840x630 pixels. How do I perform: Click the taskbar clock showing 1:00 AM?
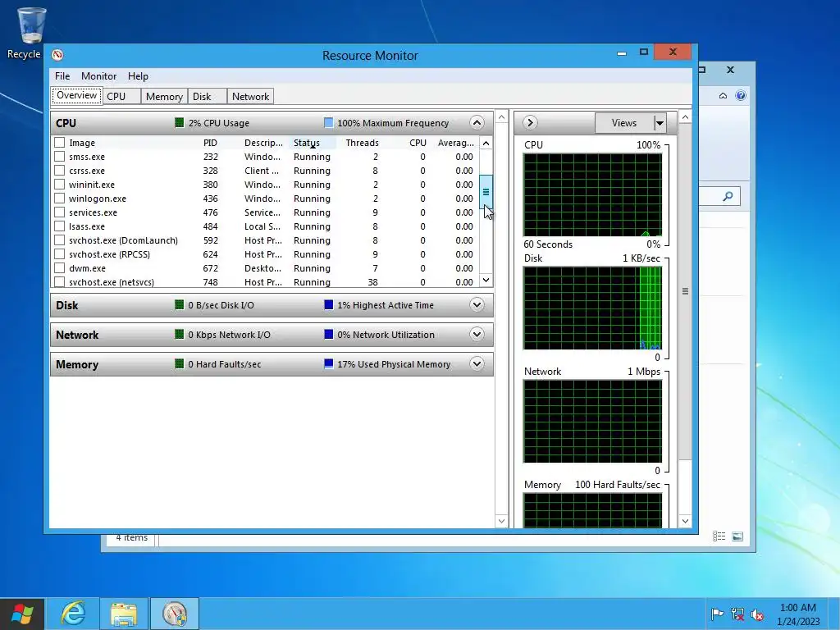[797, 614]
